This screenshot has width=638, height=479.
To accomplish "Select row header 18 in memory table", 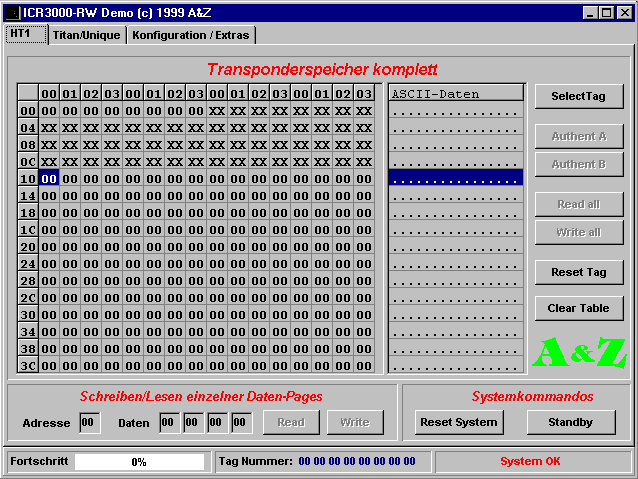I will 28,213.
